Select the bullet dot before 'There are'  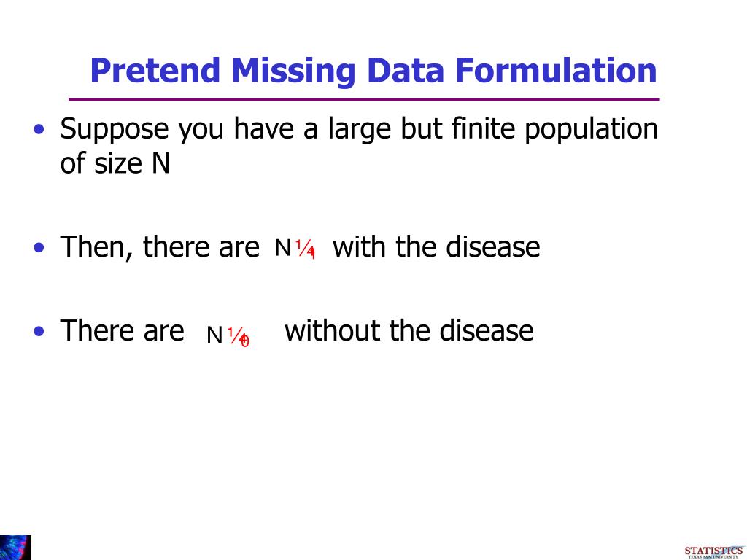[x=39, y=331]
